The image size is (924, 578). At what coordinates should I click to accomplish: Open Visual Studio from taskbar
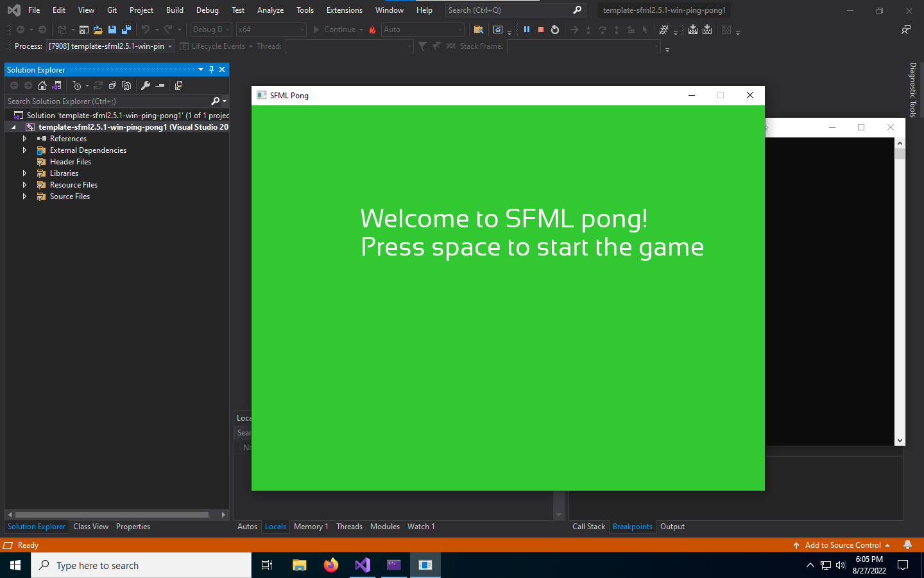(363, 565)
